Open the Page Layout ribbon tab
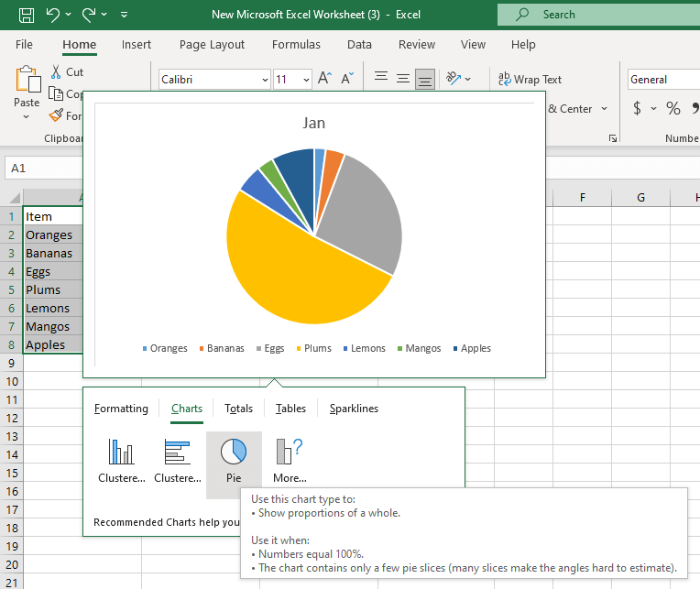Screen dimensions: 700x589 click(212, 45)
